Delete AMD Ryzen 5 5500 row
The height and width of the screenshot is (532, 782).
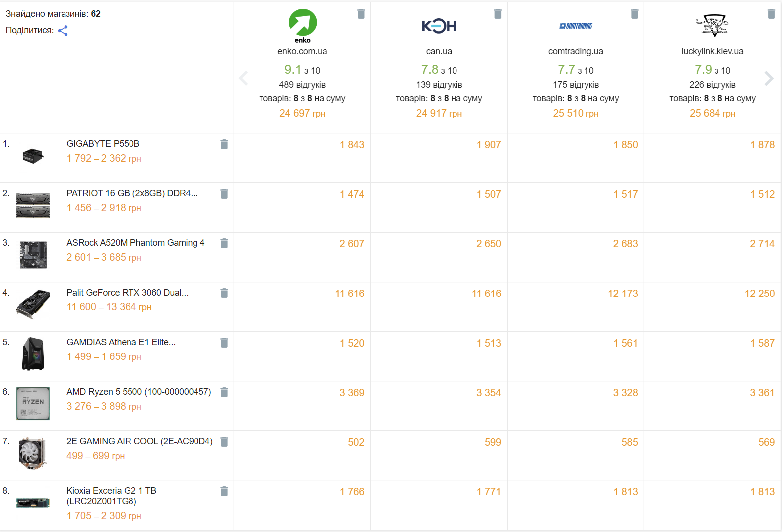[224, 392]
